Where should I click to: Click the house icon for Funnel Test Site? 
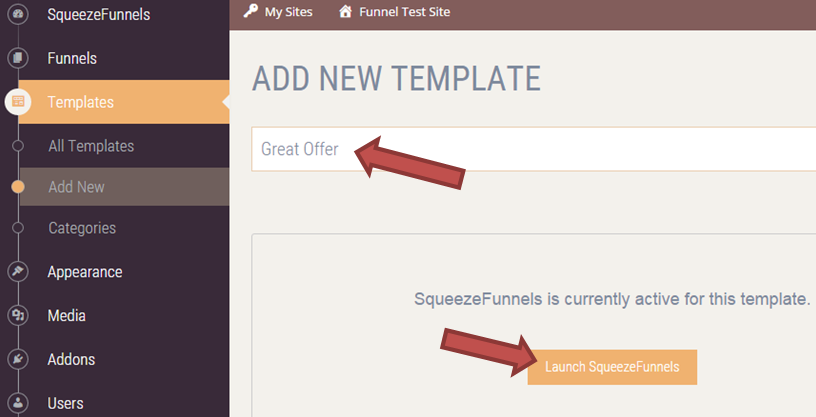tap(345, 12)
